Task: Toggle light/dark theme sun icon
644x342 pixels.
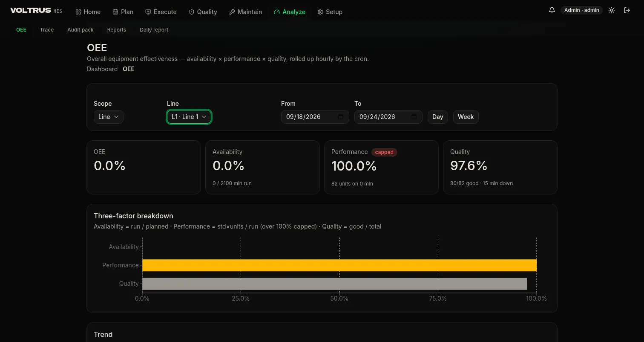Action: [x=612, y=10]
